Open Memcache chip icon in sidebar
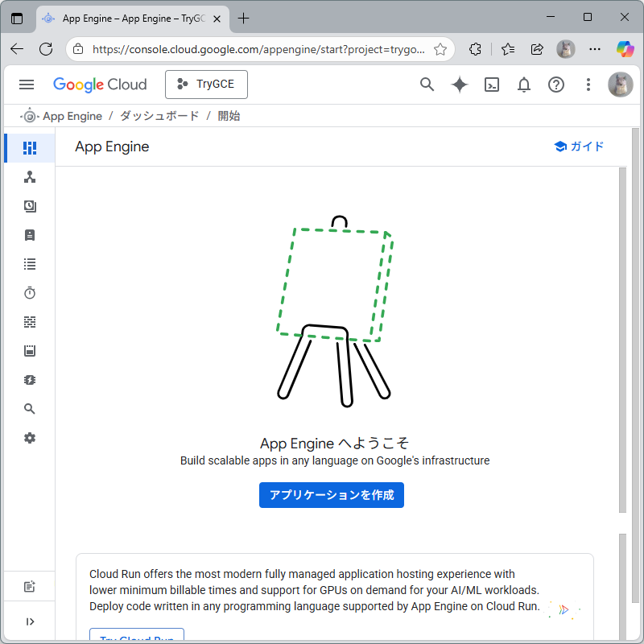 point(30,380)
